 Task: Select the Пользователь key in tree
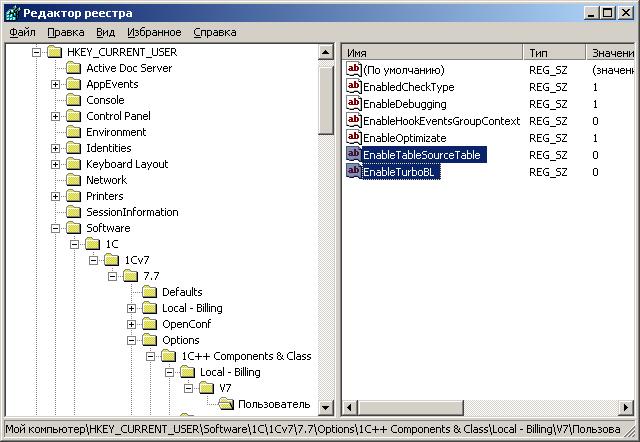coord(273,404)
